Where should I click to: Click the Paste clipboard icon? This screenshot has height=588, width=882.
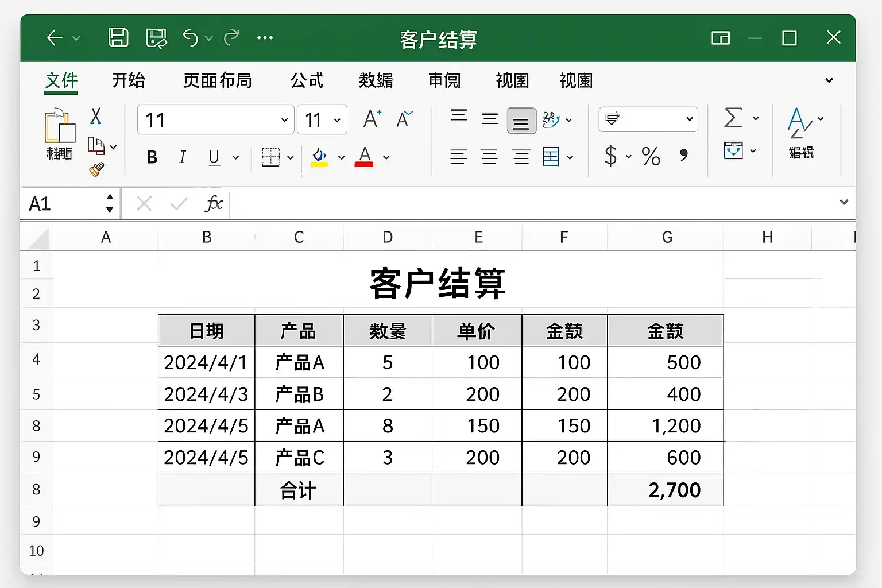pos(59,125)
